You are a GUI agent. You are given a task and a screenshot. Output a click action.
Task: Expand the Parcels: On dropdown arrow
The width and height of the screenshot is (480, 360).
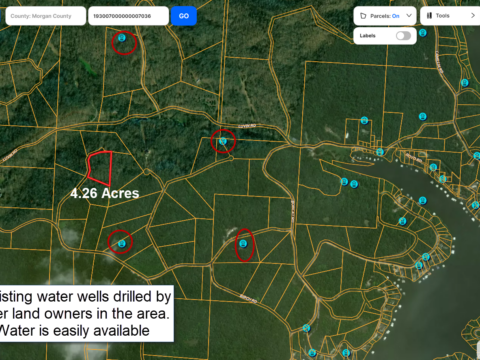pos(409,15)
